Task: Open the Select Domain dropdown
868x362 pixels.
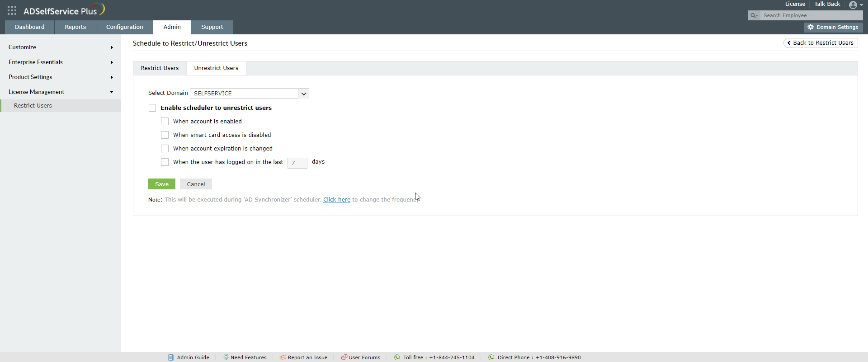Action: [250, 94]
